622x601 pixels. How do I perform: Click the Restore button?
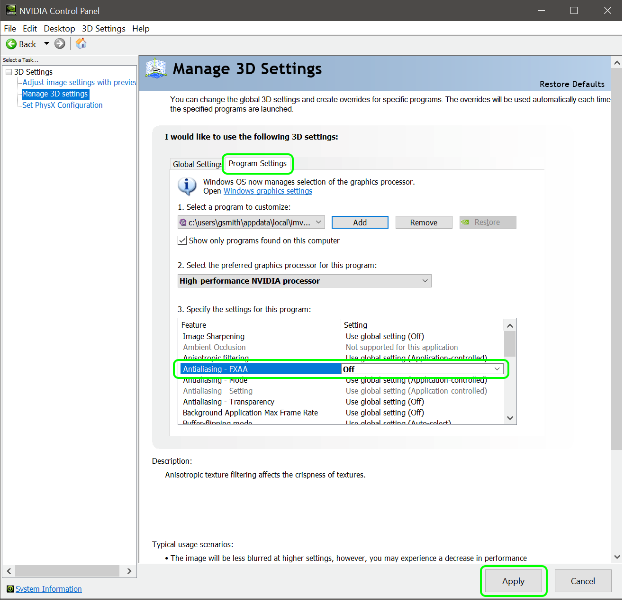click(488, 223)
